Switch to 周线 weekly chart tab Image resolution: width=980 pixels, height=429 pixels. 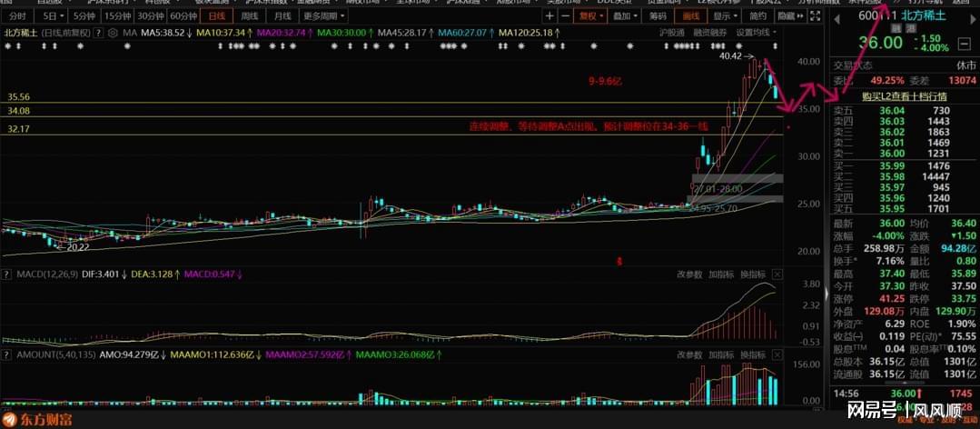pos(250,15)
